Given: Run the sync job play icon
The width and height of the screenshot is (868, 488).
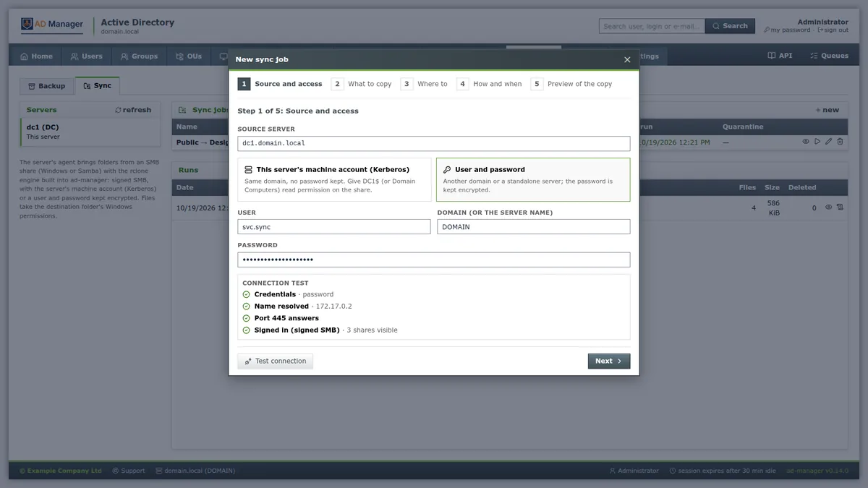Looking at the screenshot, I should pos(817,142).
